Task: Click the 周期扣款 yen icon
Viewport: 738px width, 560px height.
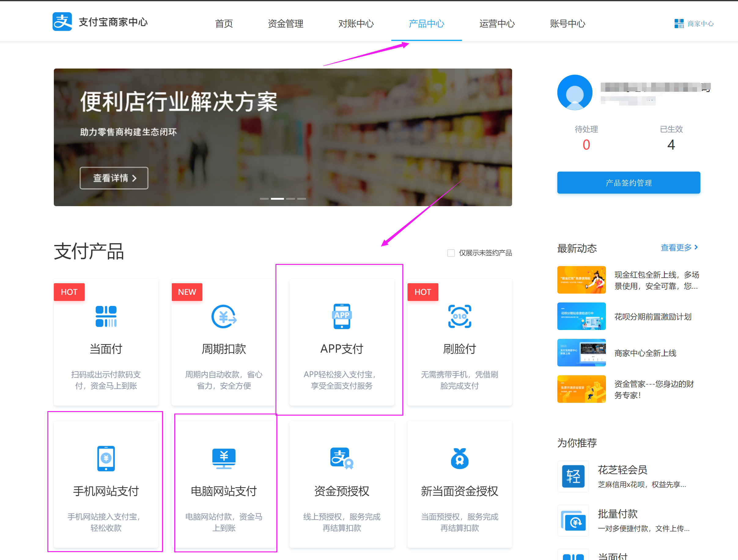Action: point(223,316)
